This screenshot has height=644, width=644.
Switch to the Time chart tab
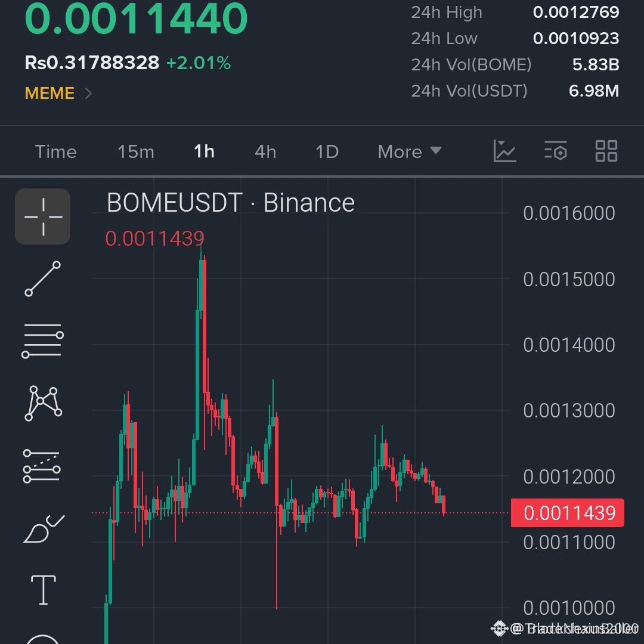[x=56, y=152]
